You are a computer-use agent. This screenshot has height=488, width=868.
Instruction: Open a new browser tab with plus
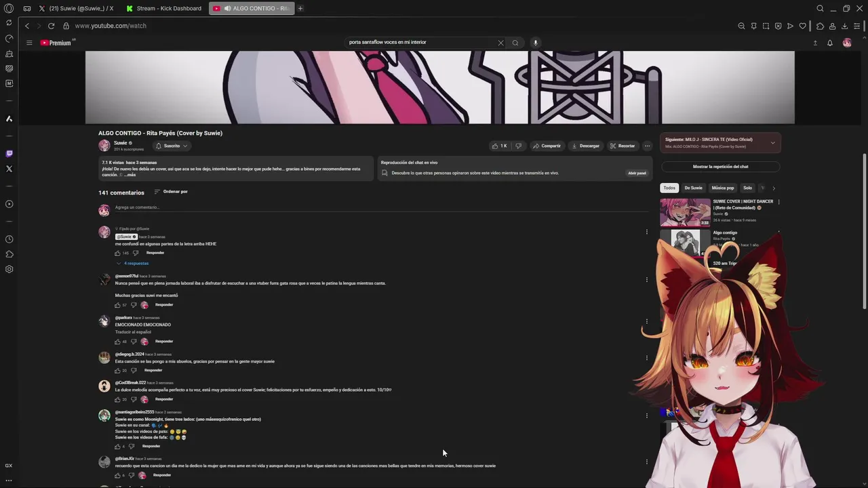pyautogui.click(x=300, y=8)
